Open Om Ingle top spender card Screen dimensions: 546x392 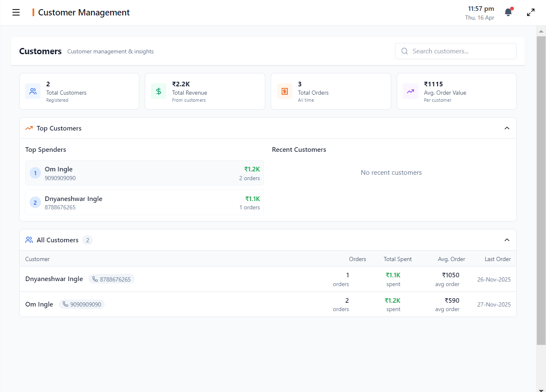(144, 173)
